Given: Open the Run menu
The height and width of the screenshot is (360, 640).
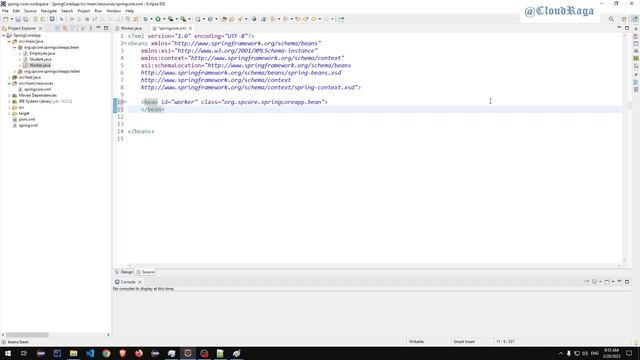Looking at the screenshot, I should click(x=98, y=11).
